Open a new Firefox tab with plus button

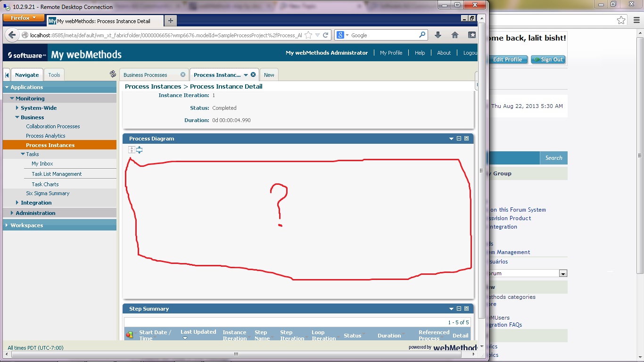point(171,21)
